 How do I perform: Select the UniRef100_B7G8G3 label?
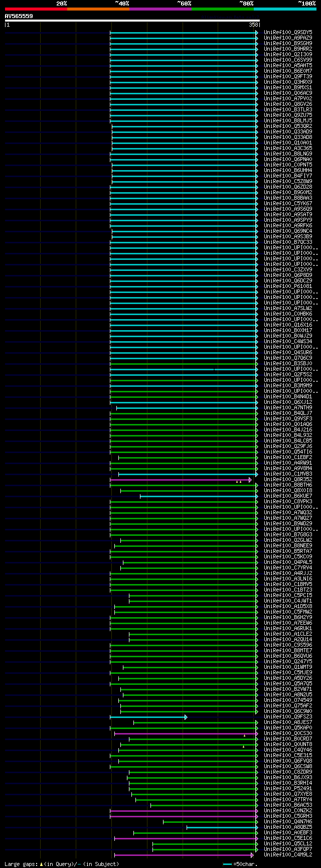point(288,534)
